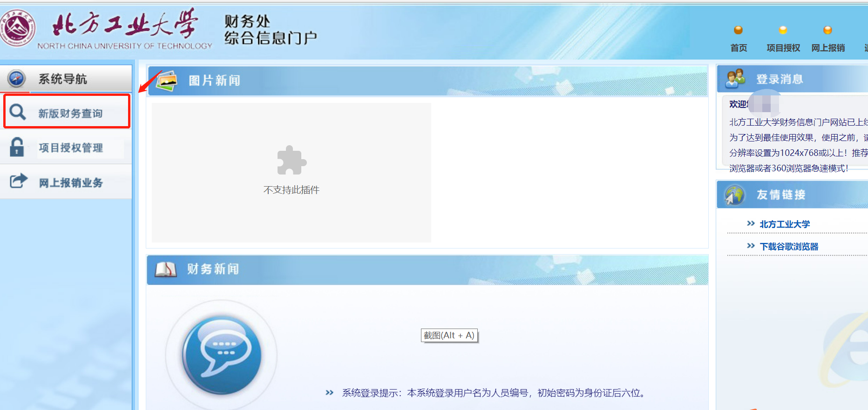Open 项目授权 in the top navigation
Screen dimensions: 868x410
click(x=783, y=48)
